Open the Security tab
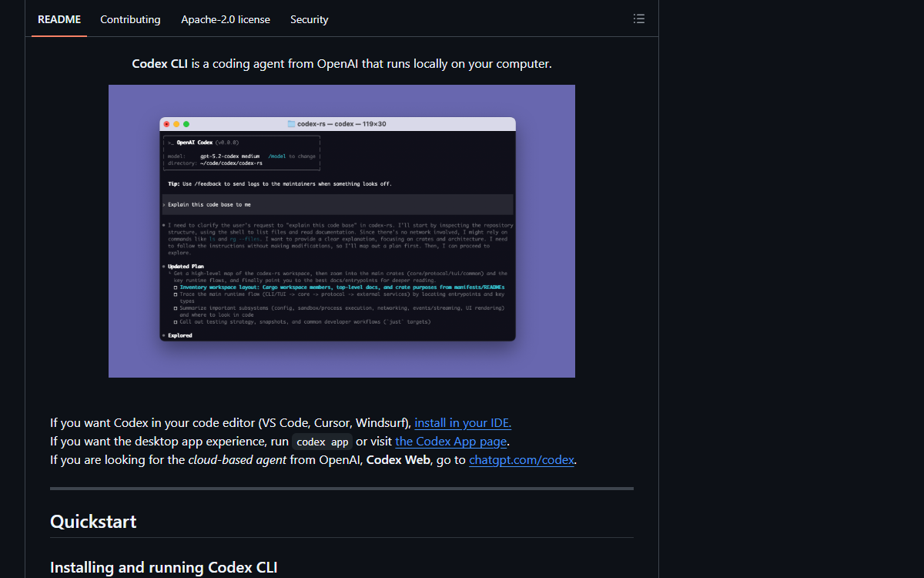 click(310, 19)
